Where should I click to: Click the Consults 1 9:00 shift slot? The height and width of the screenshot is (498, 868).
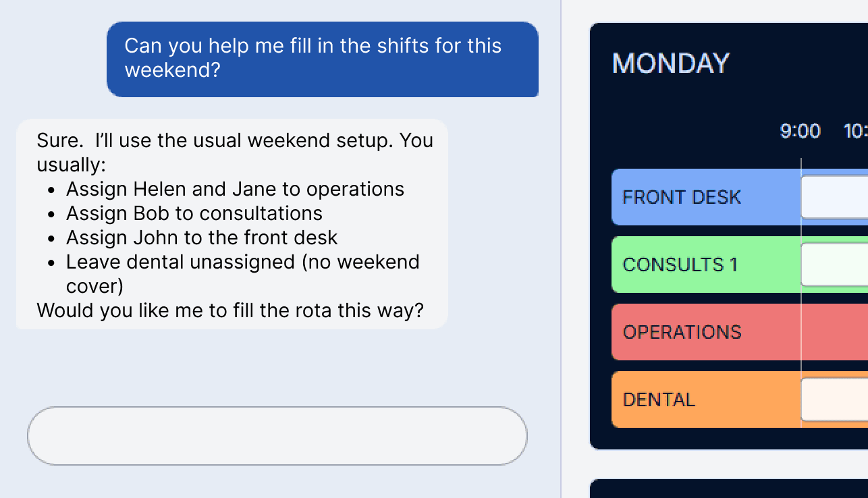click(x=835, y=265)
